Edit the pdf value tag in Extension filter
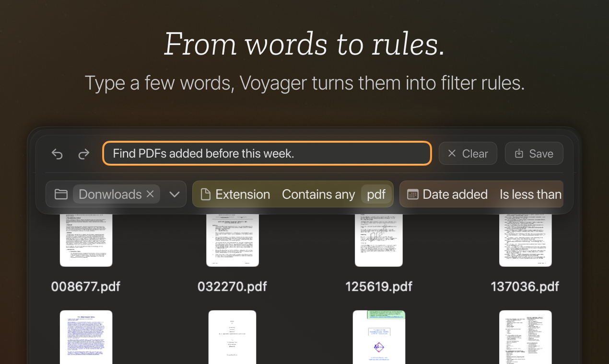The height and width of the screenshot is (364, 609). pyautogui.click(x=377, y=194)
